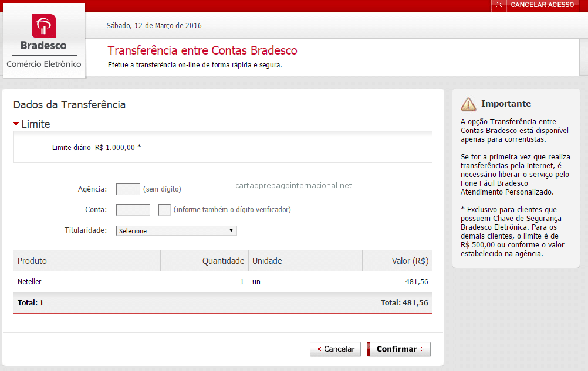588x371 pixels.
Task: Click the X icon beside Cancelar Acesso
Action: tap(499, 5)
